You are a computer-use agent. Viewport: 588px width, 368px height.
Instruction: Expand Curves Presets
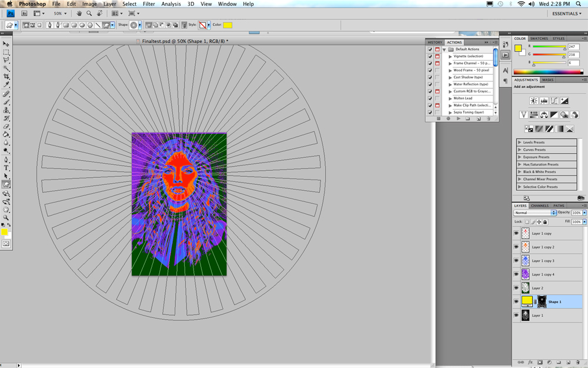519,150
